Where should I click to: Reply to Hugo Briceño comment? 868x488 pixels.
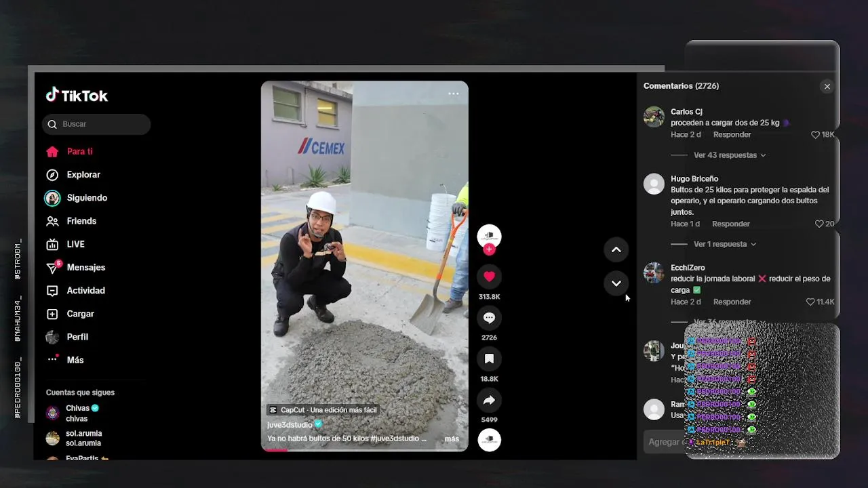coord(731,224)
